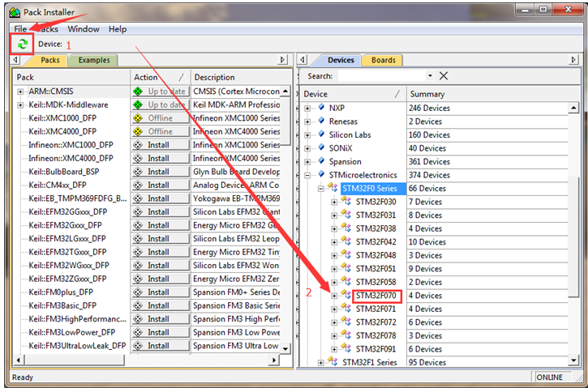Expand the Silicon Labs vendor node

click(308, 135)
